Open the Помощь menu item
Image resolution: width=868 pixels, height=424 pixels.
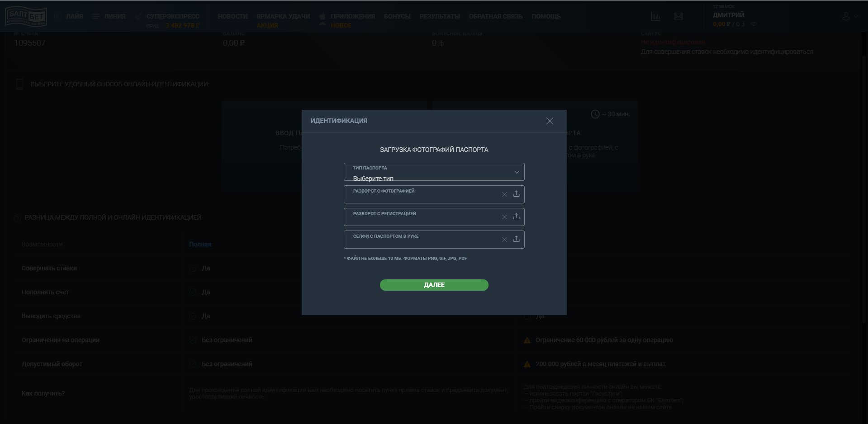point(546,16)
